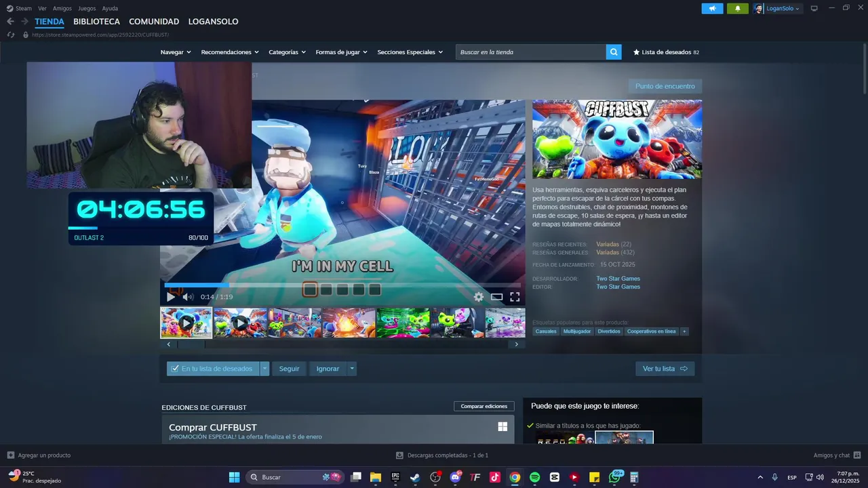
Task: Click the Windows platform icon on Comprar CUFFBUST
Action: (502, 426)
